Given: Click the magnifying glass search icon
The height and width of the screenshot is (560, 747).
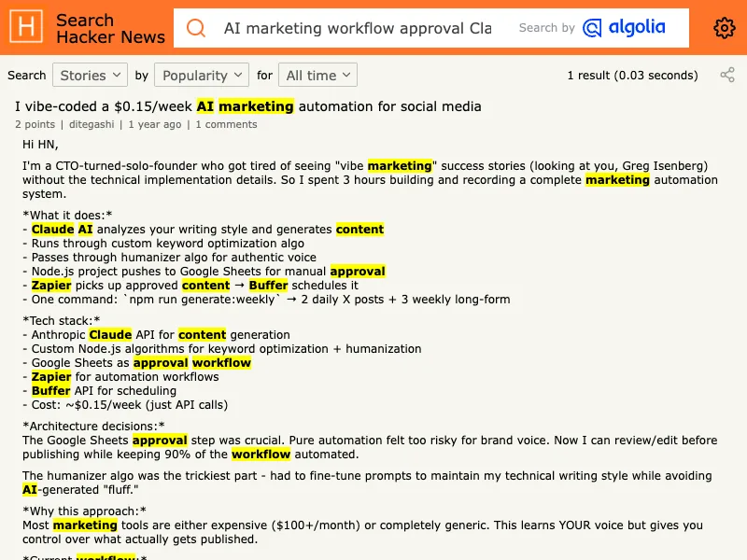Looking at the screenshot, I should [x=196, y=28].
